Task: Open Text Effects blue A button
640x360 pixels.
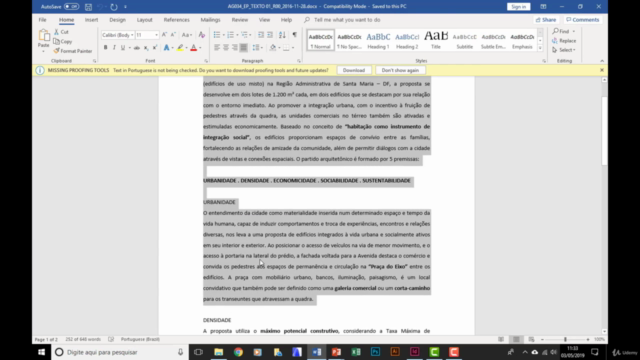Action: (x=167, y=48)
